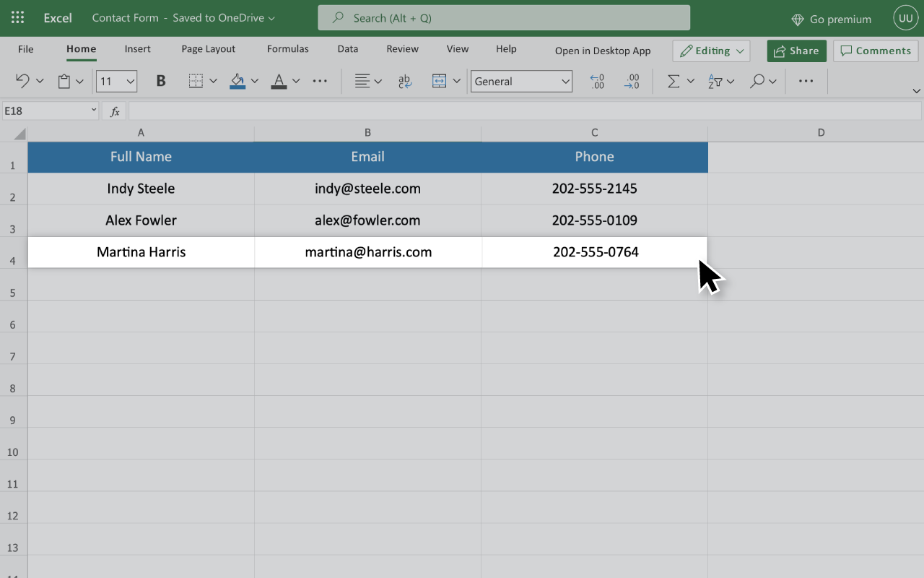Apply cell borders
Image resolution: width=924 pixels, height=578 pixels.
(196, 81)
